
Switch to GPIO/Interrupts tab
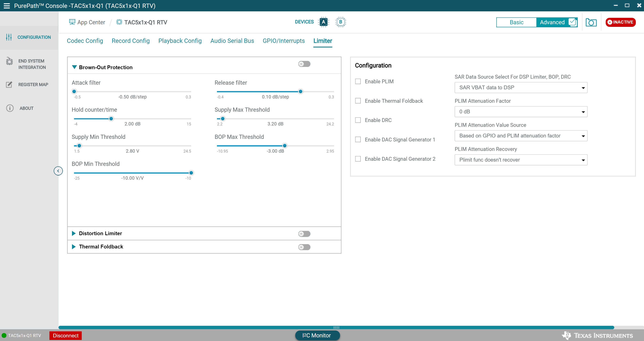(x=283, y=41)
